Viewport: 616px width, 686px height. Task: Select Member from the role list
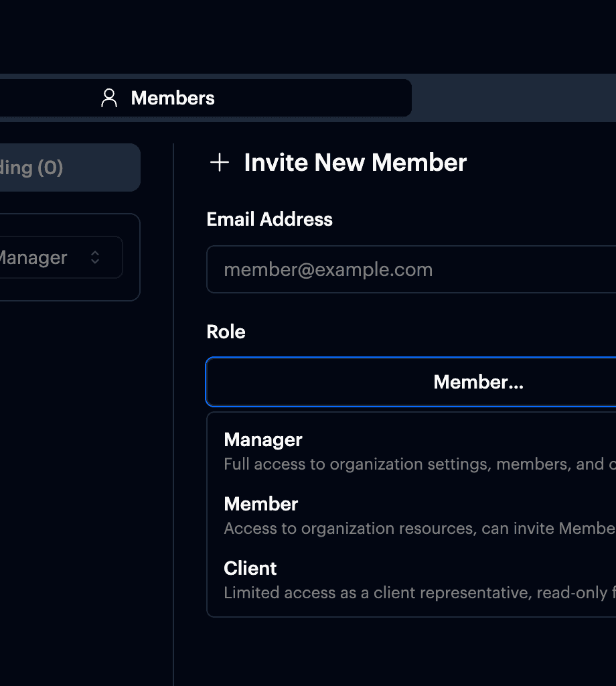pos(260,504)
